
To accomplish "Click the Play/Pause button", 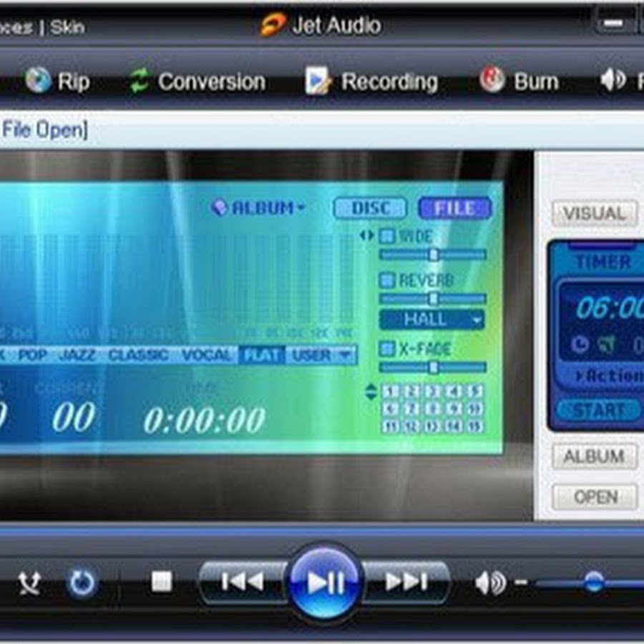I will coord(326,582).
